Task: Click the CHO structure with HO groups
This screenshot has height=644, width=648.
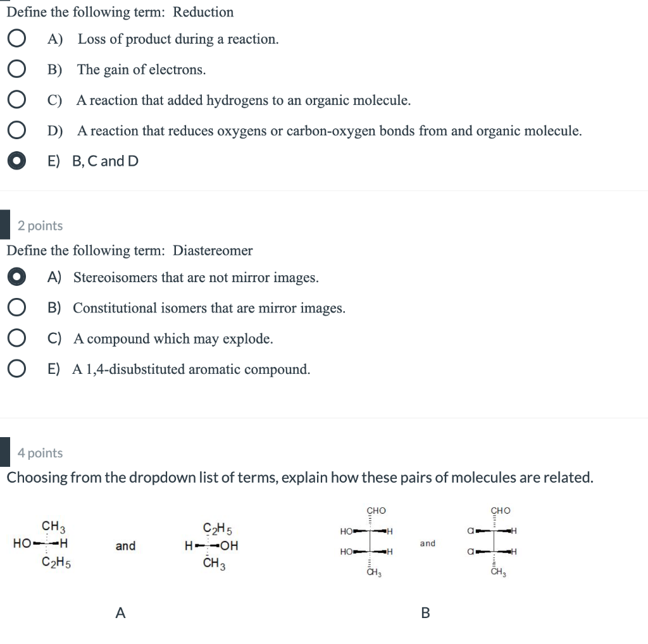Action: pos(370,541)
